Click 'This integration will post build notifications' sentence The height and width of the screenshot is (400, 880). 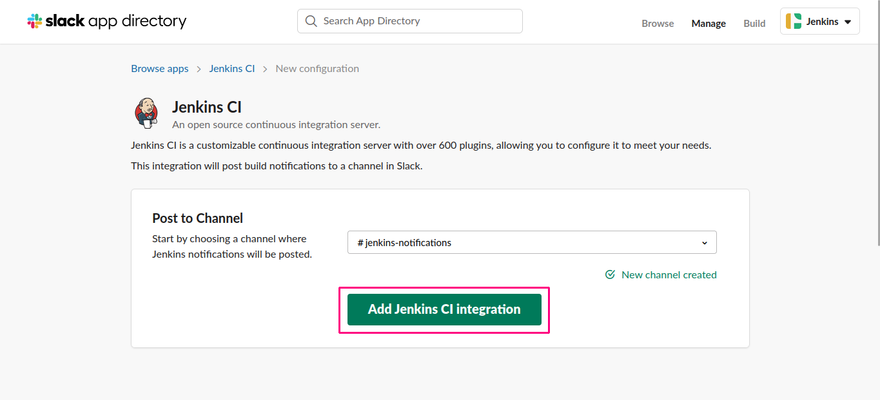(277, 166)
